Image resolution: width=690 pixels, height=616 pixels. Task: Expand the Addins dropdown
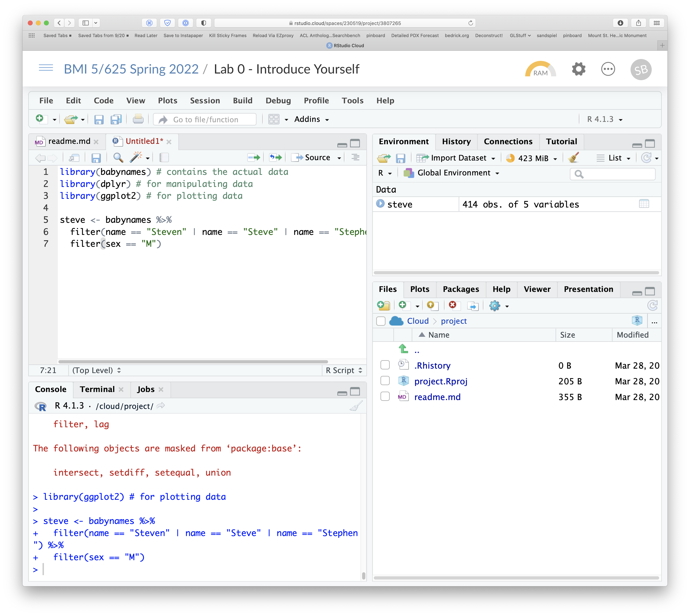[x=311, y=119]
